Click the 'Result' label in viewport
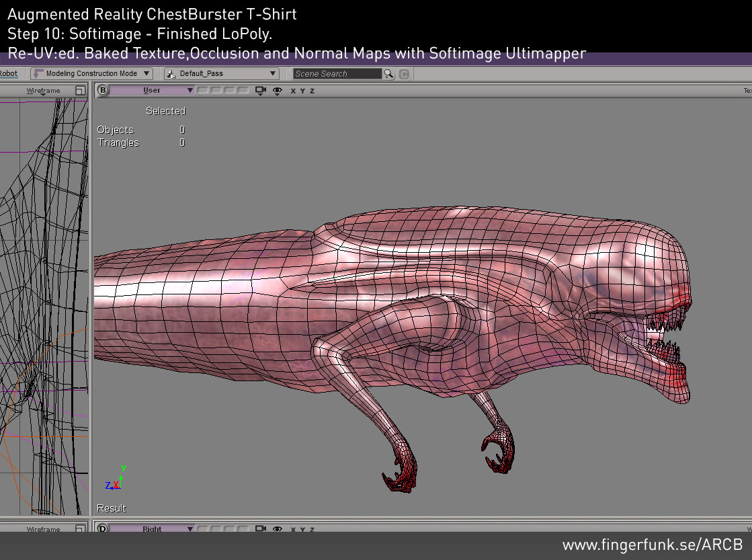 [112, 508]
